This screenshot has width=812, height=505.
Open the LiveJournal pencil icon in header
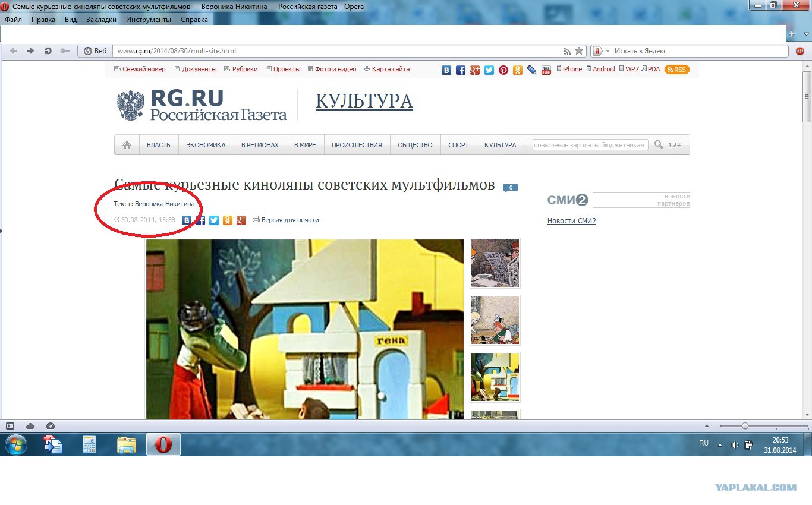tap(532, 70)
